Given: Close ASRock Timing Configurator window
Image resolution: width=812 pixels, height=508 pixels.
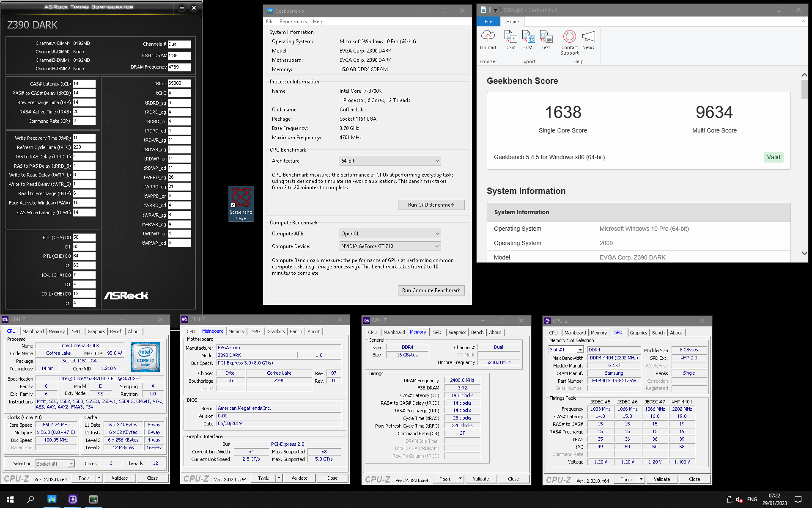Looking at the screenshot, I should [x=194, y=8].
